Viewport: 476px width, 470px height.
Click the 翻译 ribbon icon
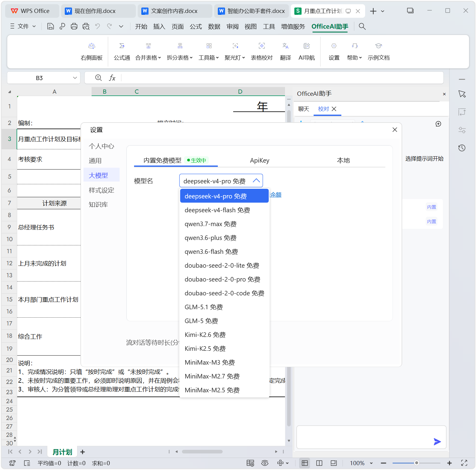click(x=286, y=51)
